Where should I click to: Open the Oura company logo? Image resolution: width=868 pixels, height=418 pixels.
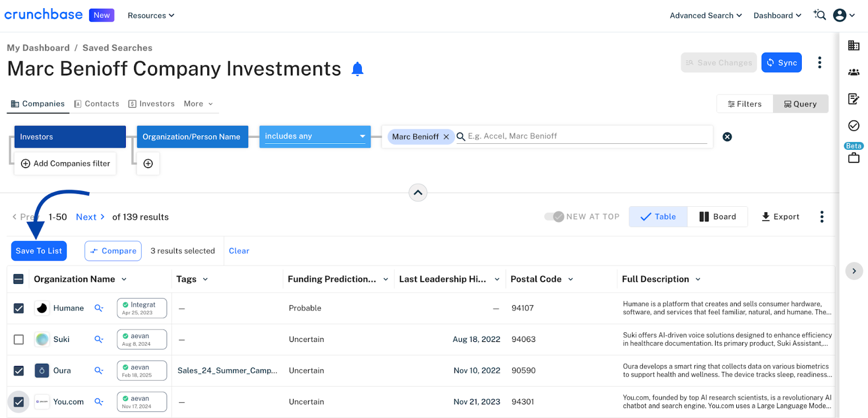[42, 370]
